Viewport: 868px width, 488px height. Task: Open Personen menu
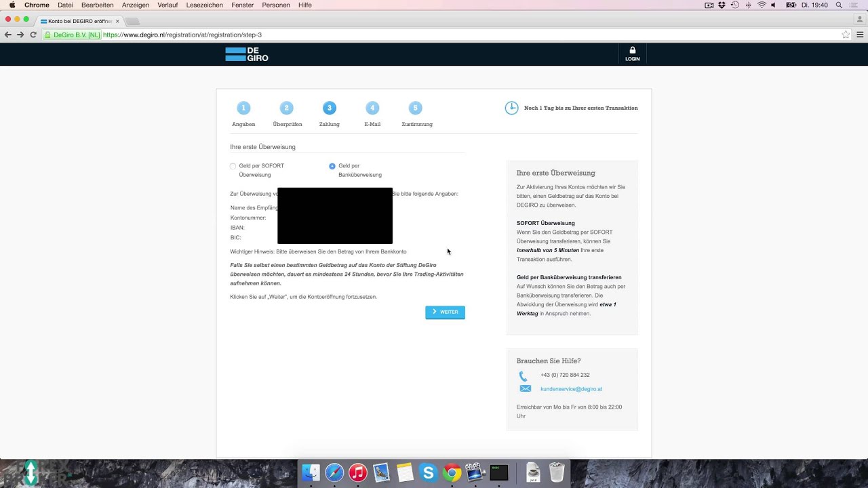[x=276, y=5]
